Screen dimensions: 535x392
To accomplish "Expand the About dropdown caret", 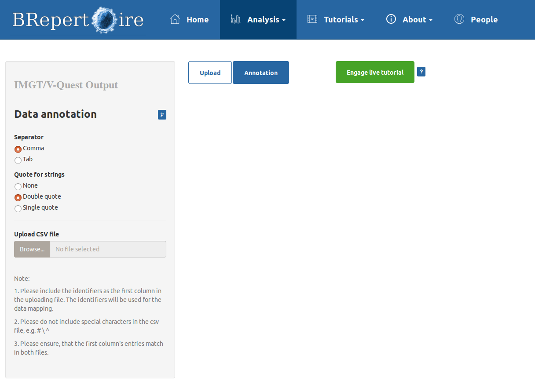I will (x=431, y=20).
